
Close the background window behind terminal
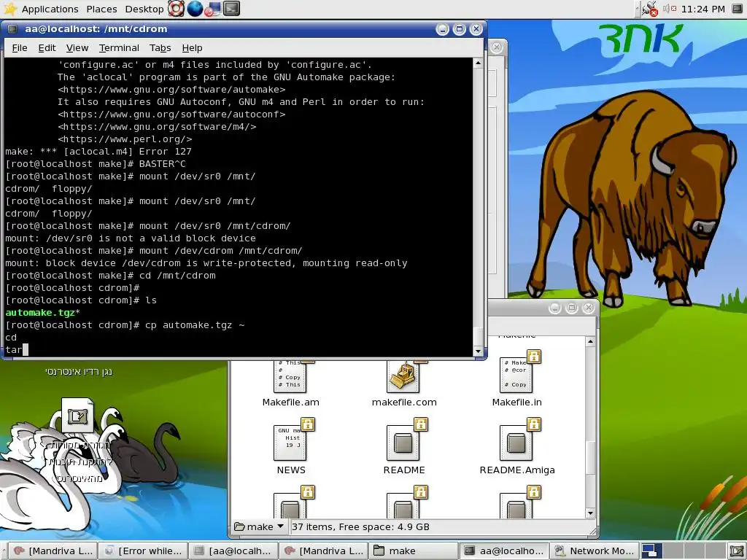coord(496,47)
